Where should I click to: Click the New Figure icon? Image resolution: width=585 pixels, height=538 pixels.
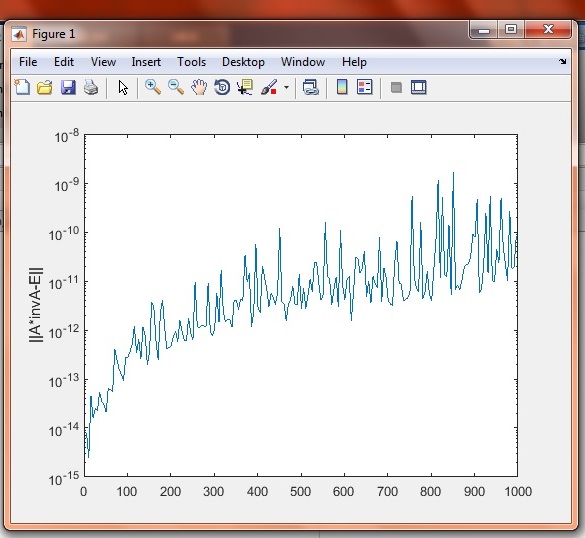[x=22, y=87]
